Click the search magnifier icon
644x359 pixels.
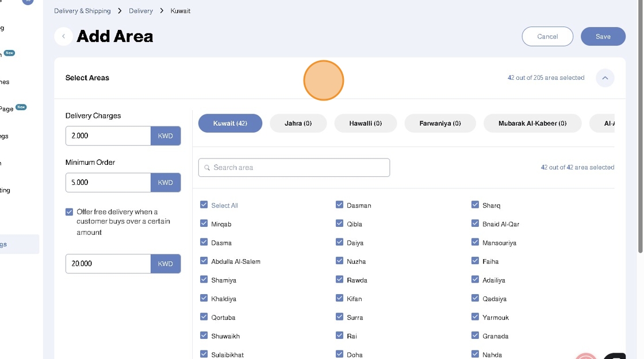pyautogui.click(x=207, y=168)
